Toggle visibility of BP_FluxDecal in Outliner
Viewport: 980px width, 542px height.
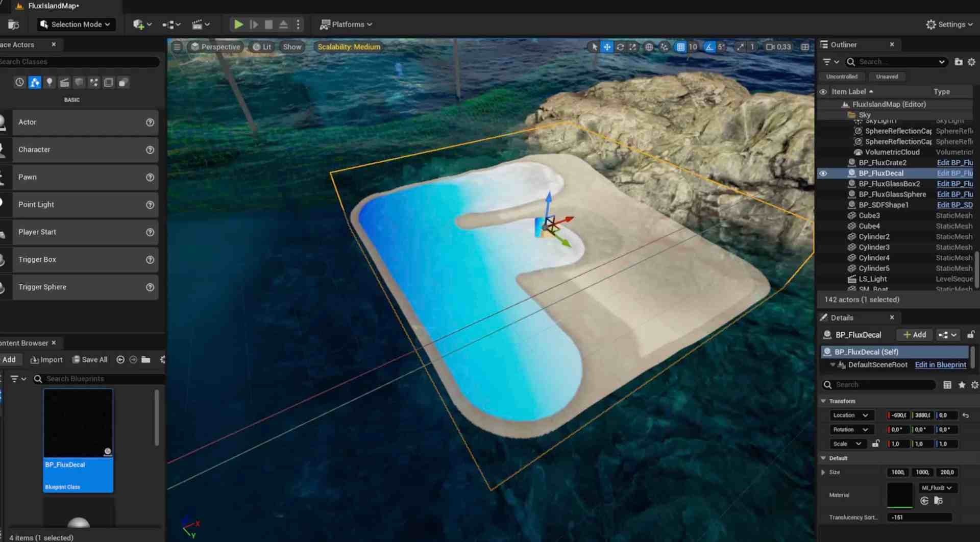coord(824,173)
